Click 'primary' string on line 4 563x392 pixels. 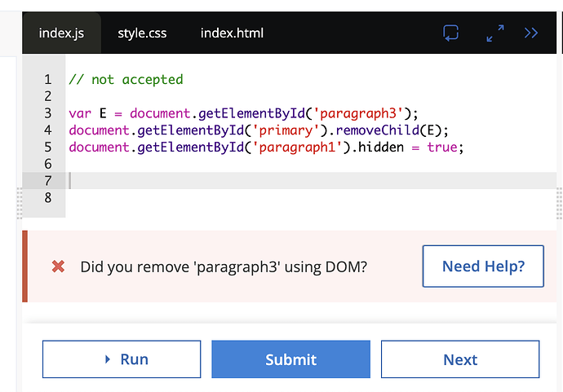(x=286, y=130)
